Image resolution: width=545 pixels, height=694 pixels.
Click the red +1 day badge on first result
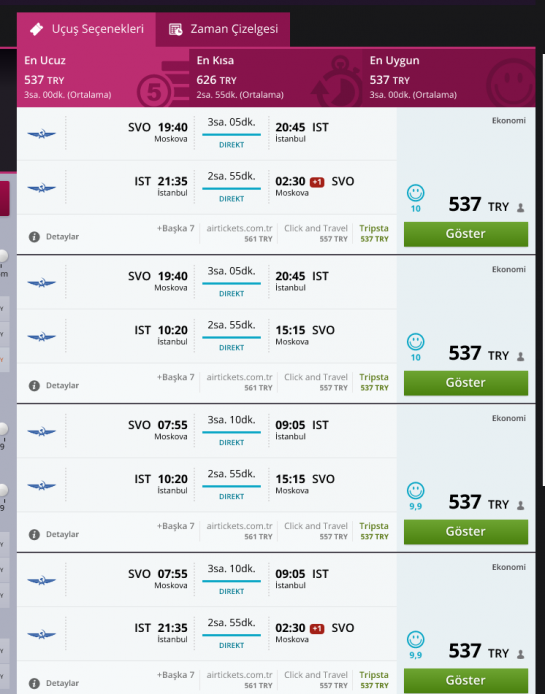[317, 182]
